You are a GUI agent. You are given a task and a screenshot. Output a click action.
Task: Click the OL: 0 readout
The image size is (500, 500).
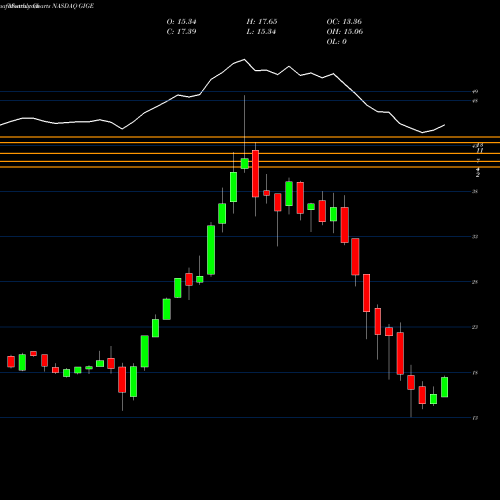tap(336, 42)
